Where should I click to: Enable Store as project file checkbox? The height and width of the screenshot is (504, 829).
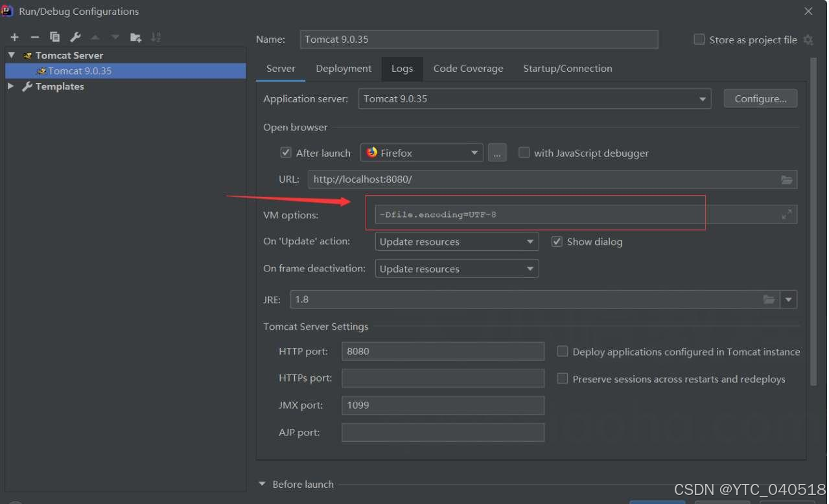coord(699,40)
